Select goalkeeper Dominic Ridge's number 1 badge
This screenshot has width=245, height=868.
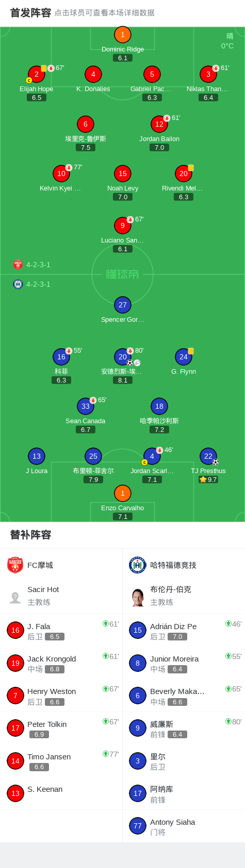(x=122, y=35)
